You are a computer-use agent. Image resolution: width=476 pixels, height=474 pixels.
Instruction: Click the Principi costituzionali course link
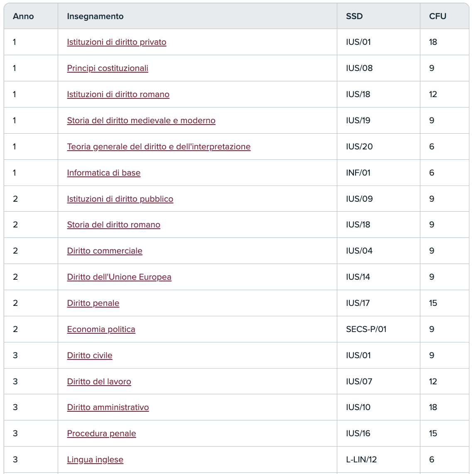tap(108, 68)
